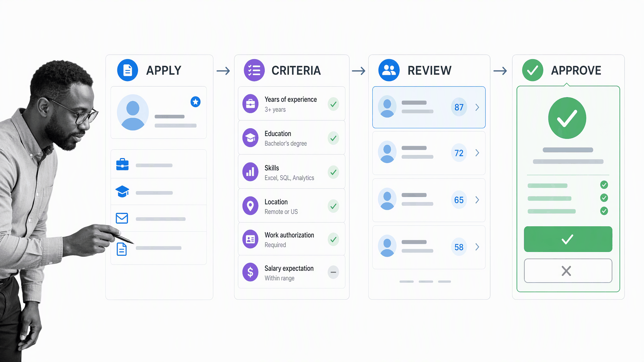The image size is (644, 362).
Task: Toggle the Salary expectation dash indicator
Action: [333, 272]
